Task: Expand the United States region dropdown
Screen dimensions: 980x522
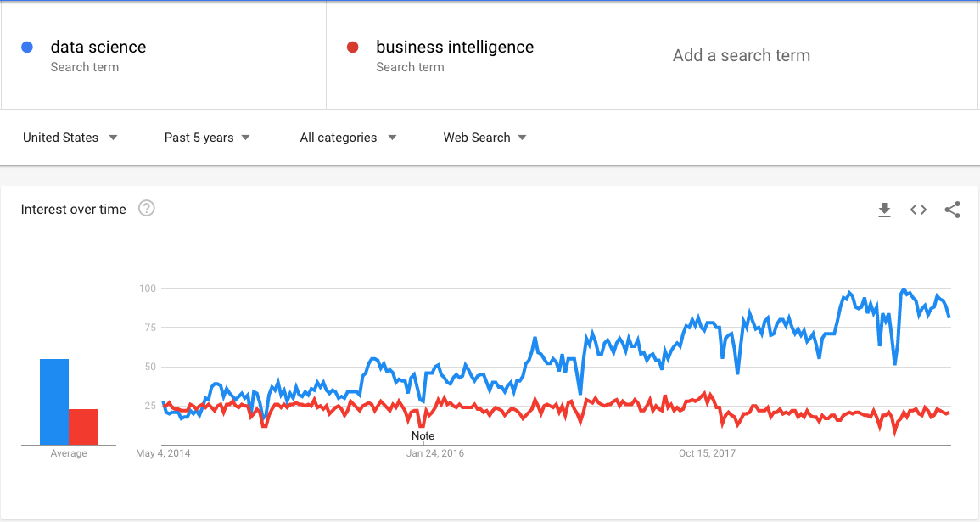Action: pos(70,138)
